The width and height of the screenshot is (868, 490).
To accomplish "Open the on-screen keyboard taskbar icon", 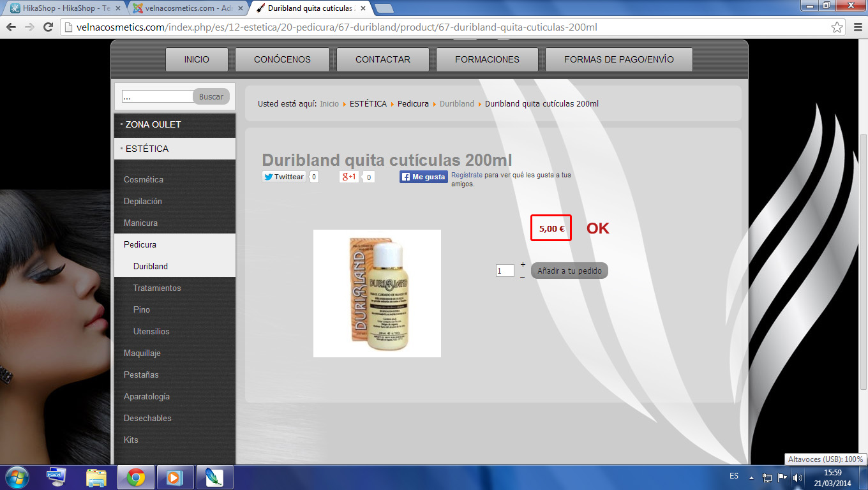I will pos(56,477).
